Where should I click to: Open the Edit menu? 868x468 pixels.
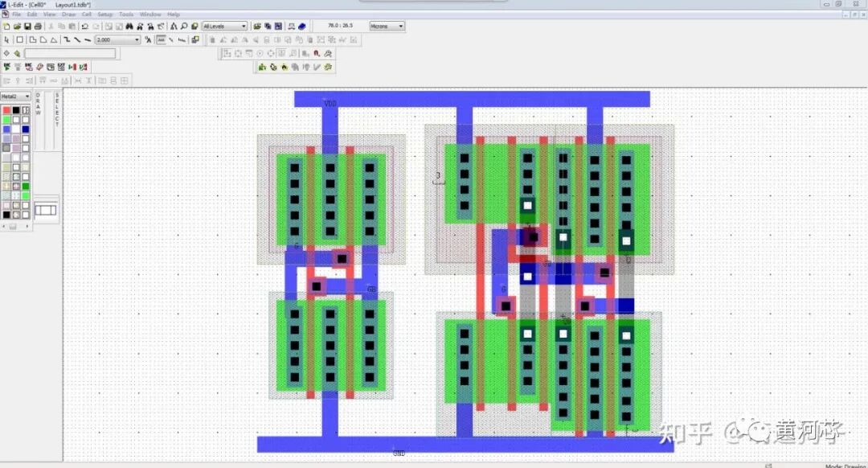pos(32,14)
